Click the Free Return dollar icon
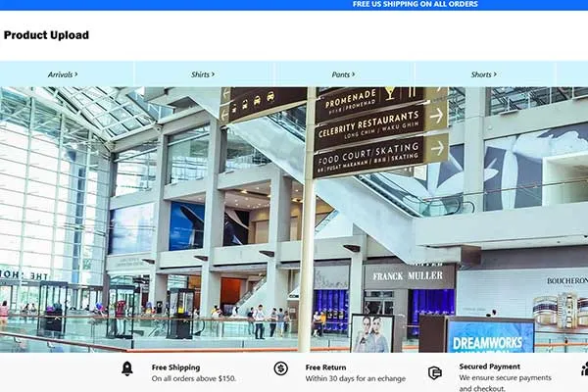 [281, 368]
